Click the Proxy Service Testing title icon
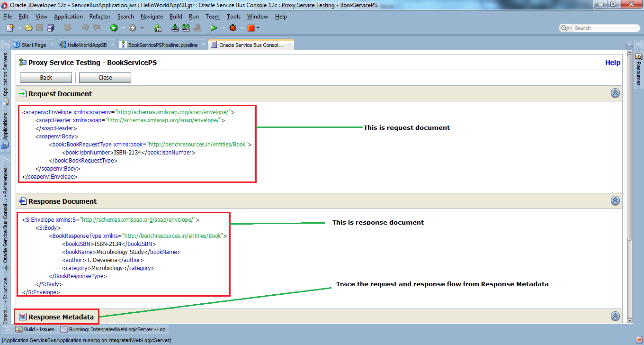Viewport: 644px width, 345px height. tap(22, 63)
